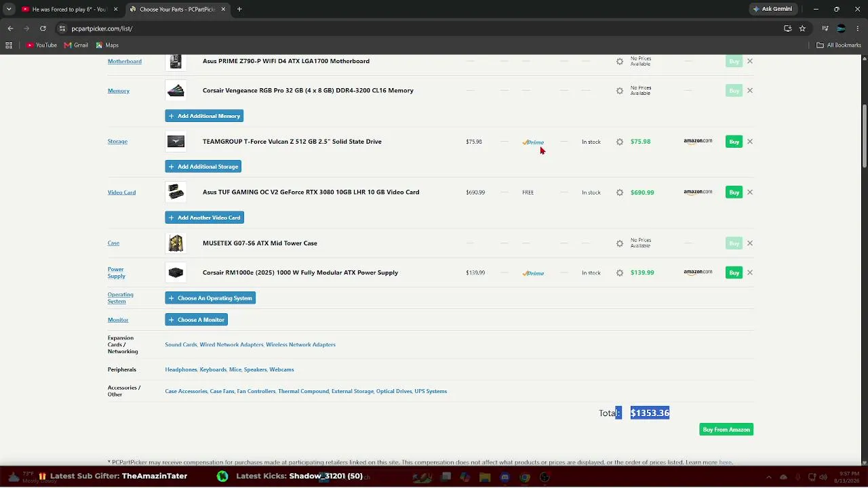Buy the Corsair RM1000e power supply
The image size is (868, 488).
(734, 272)
